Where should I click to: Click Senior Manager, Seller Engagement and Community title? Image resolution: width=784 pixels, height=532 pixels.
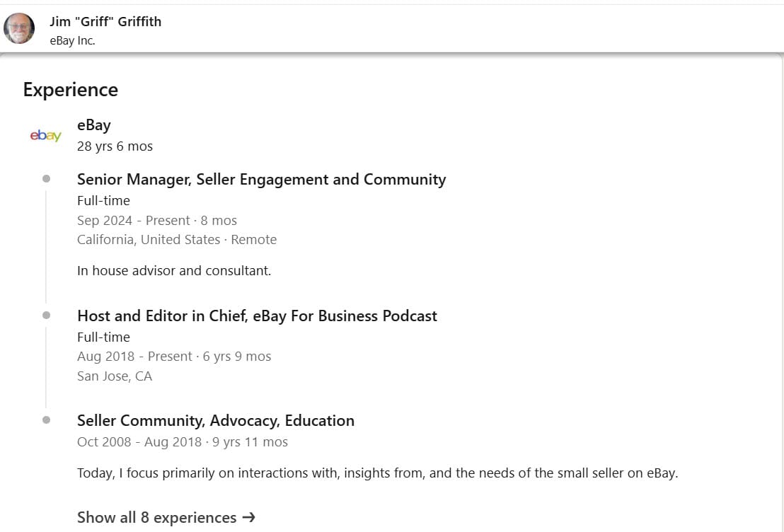[x=261, y=180]
